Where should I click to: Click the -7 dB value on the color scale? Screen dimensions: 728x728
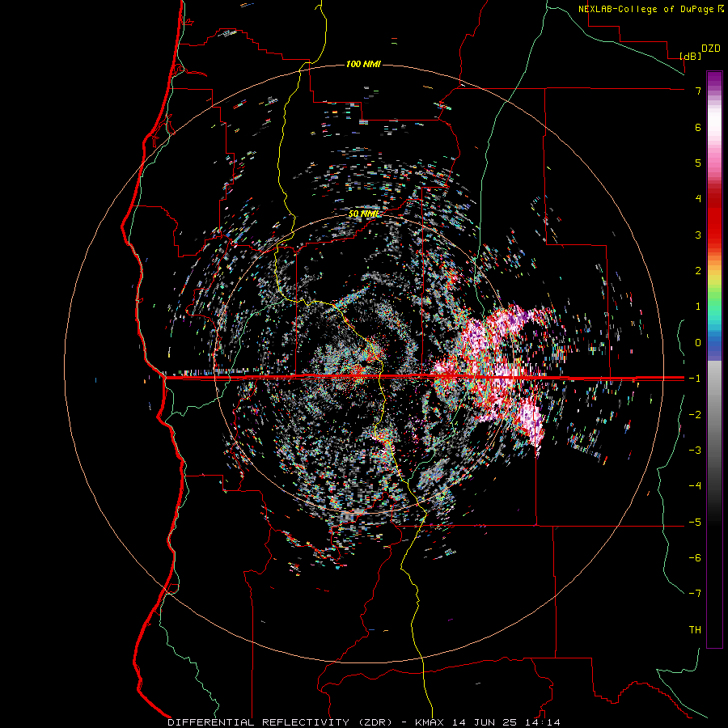tap(695, 594)
